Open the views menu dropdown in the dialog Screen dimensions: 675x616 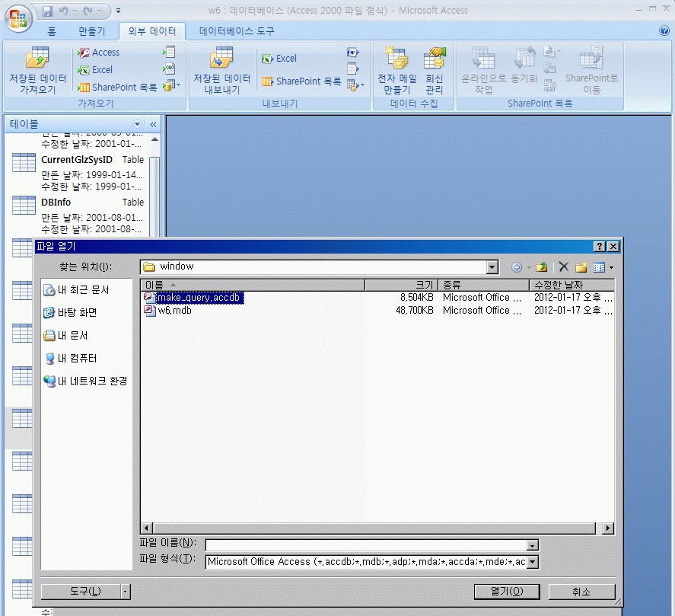coord(610,267)
